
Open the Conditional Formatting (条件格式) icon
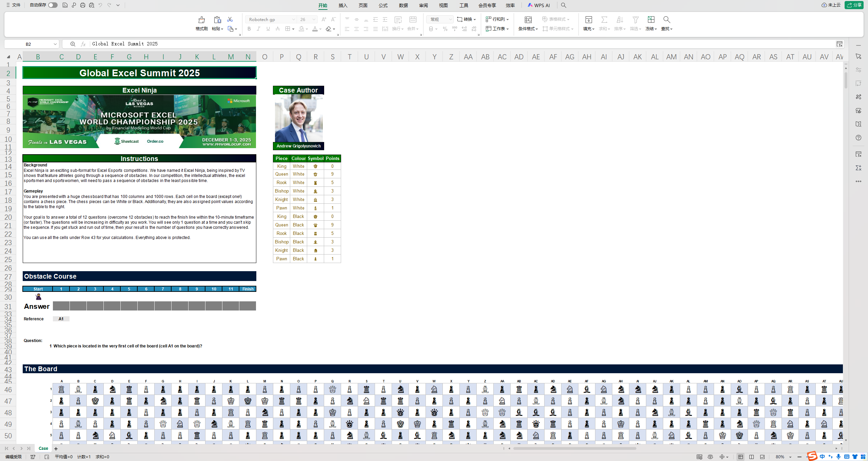tap(528, 20)
